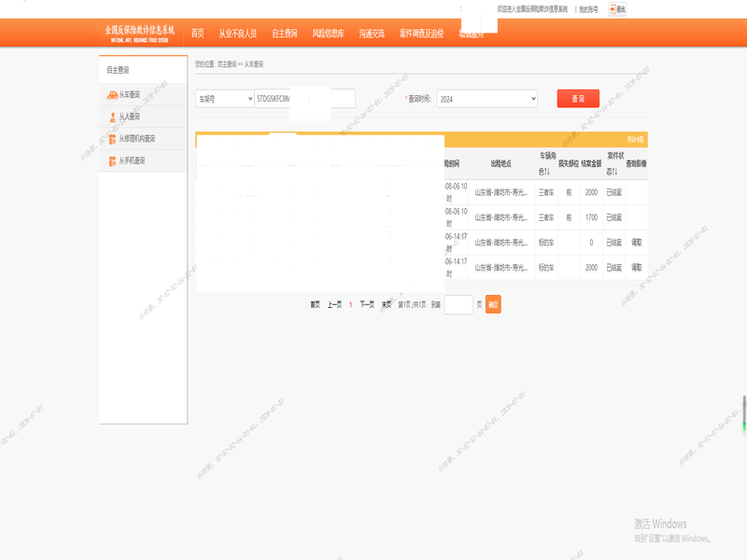Go to the 首页 menu item
Image resolution: width=747 pixels, height=560 pixels.
198,34
